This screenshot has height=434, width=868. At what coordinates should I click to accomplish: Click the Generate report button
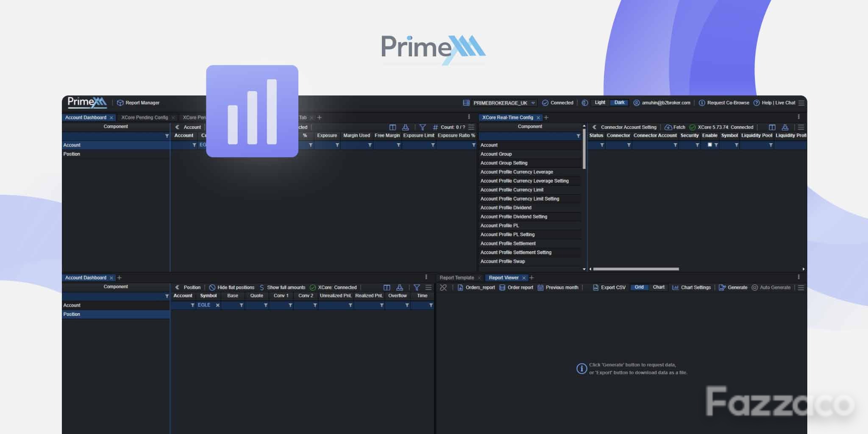click(x=733, y=287)
